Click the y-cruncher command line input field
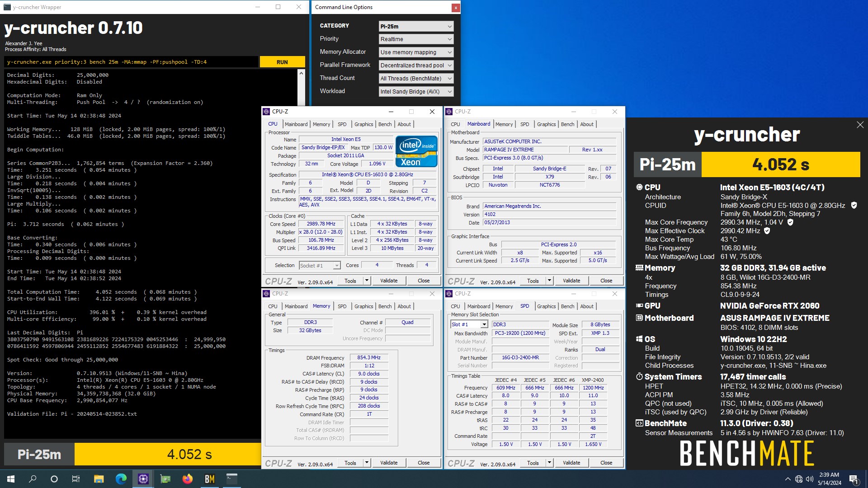Screen dimensions: 868x488 131,62
